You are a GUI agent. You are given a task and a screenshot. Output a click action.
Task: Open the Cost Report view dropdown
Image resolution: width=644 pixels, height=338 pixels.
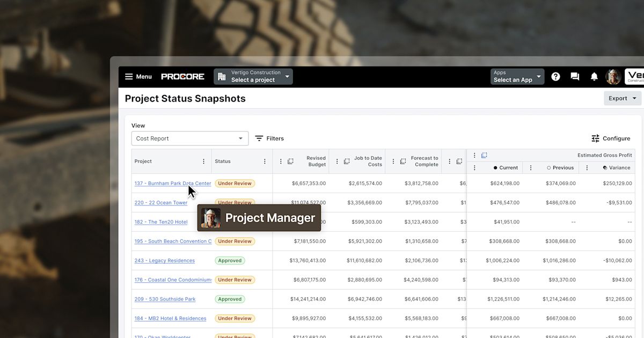coord(190,138)
